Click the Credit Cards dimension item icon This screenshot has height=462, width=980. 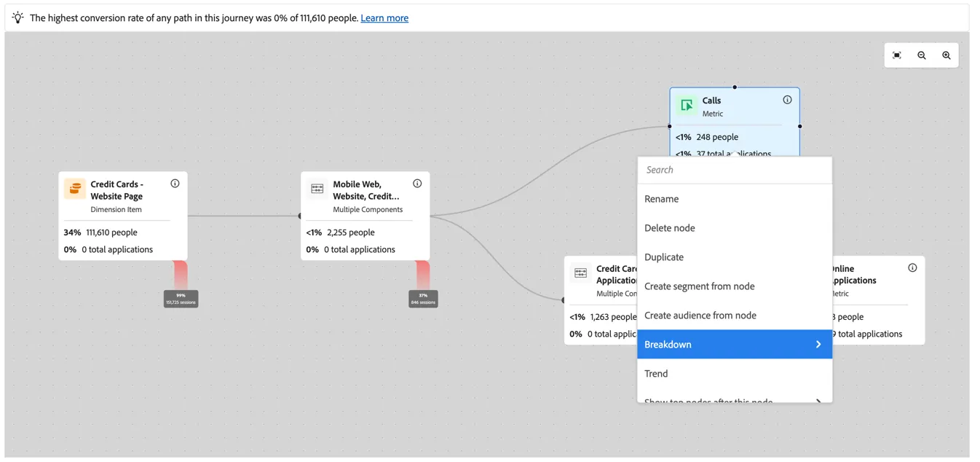tap(75, 189)
